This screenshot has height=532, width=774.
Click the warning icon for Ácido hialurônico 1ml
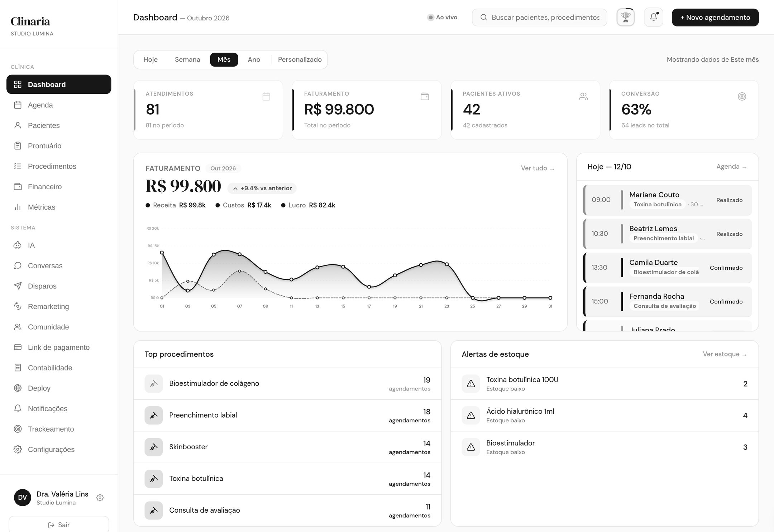pyautogui.click(x=471, y=416)
